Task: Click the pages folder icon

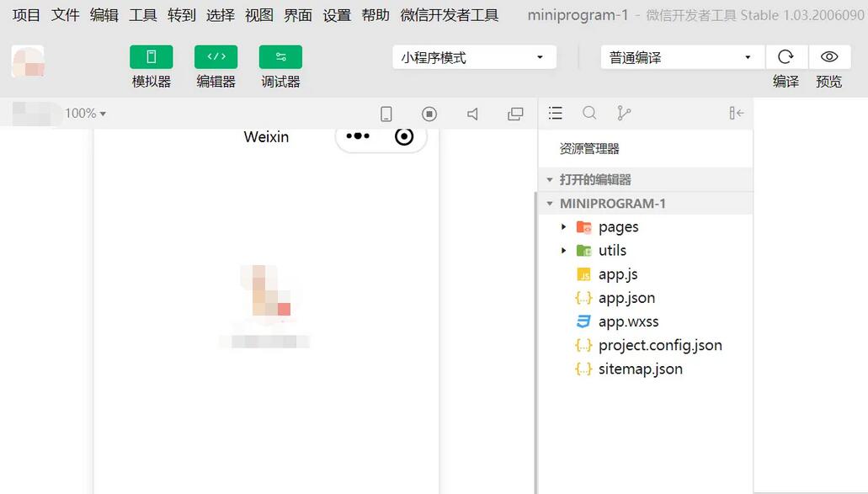Action: pyautogui.click(x=583, y=227)
